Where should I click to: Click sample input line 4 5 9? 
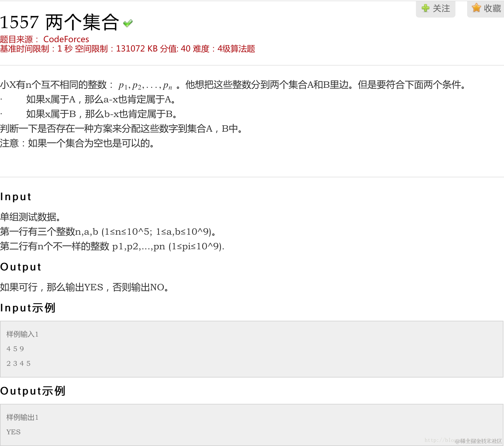click(x=15, y=349)
